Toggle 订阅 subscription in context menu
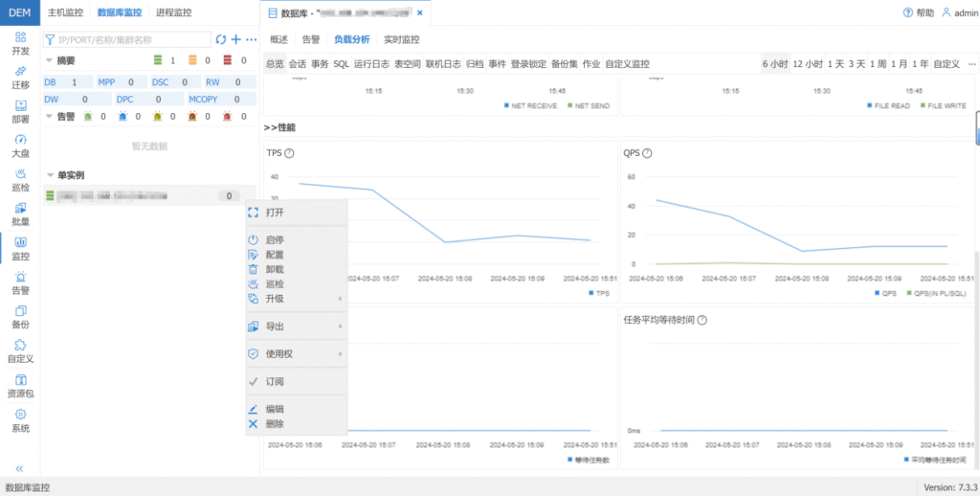The image size is (980, 496). click(275, 381)
